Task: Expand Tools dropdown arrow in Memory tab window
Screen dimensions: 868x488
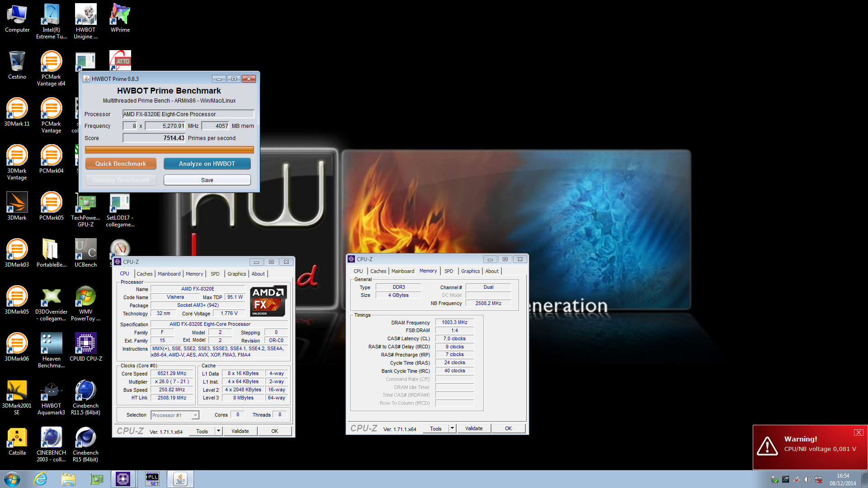Action: point(452,428)
